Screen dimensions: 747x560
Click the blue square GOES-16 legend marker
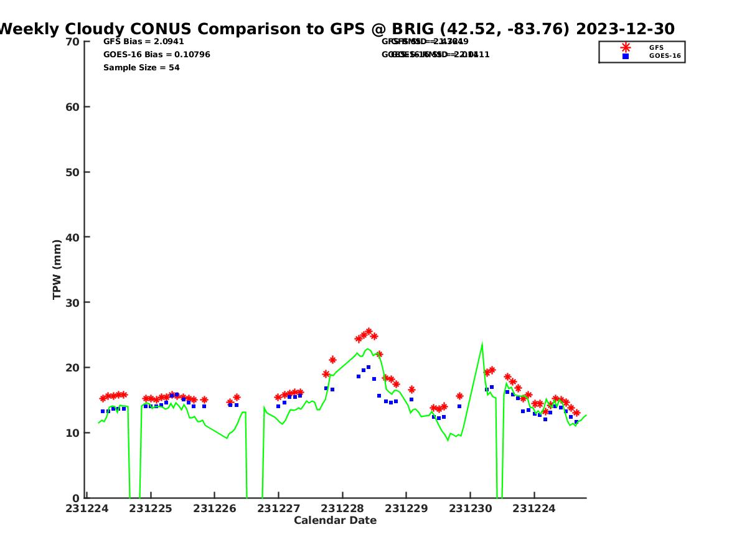point(626,56)
